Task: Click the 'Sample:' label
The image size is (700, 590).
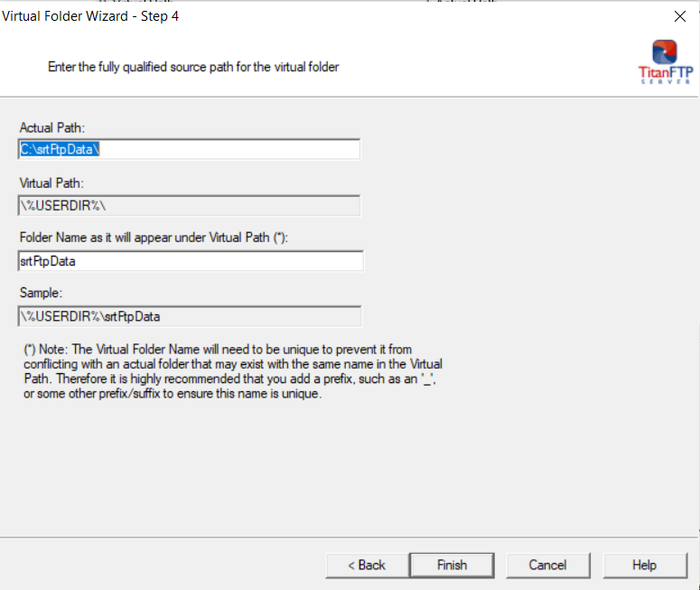Action: tap(41, 294)
